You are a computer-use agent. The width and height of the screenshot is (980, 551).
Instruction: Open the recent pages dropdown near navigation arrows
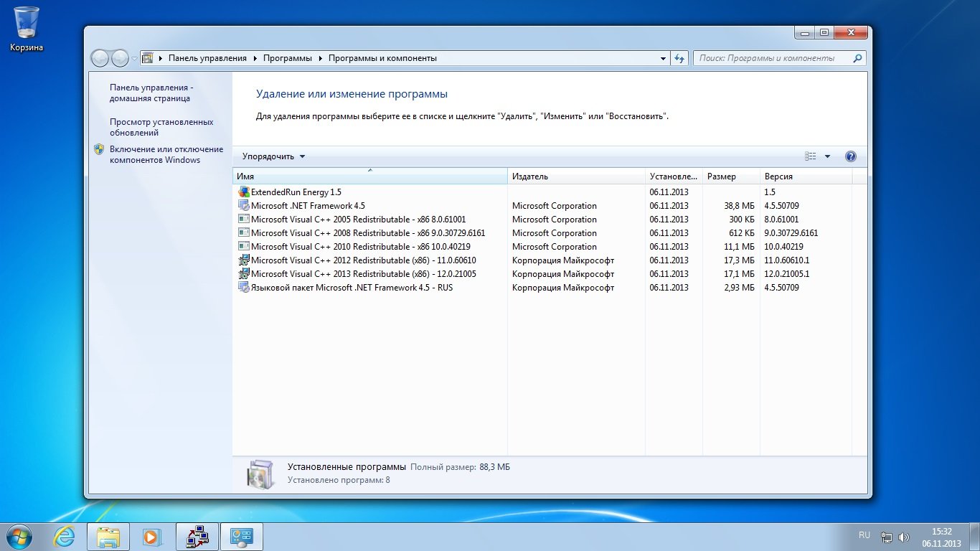coord(134,59)
